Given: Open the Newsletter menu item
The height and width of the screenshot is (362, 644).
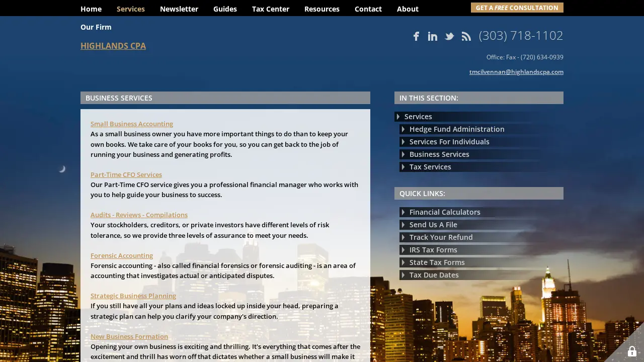Looking at the screenshot, I should click(179, 9).
